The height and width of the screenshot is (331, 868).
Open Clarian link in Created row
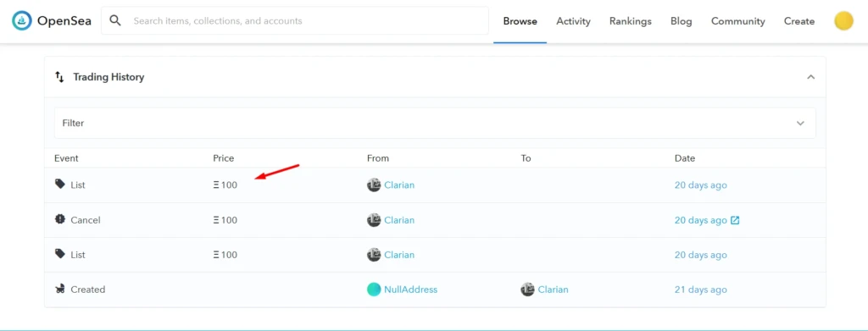pos(553,290)
